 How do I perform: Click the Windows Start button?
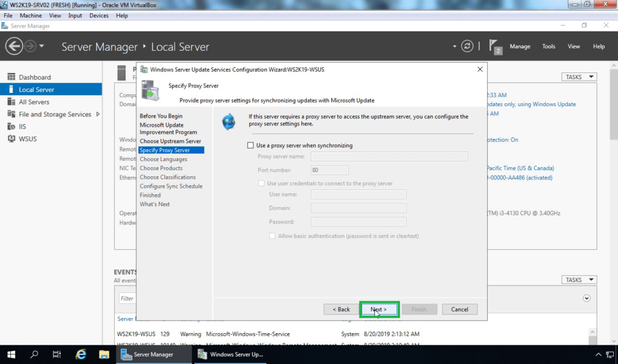(11, 354)
